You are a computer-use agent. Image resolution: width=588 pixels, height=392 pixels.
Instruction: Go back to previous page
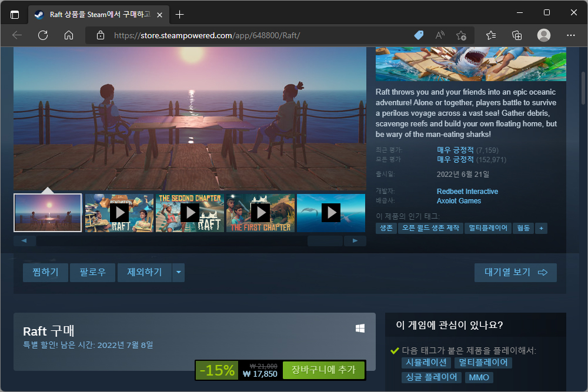tap(17, 36)
